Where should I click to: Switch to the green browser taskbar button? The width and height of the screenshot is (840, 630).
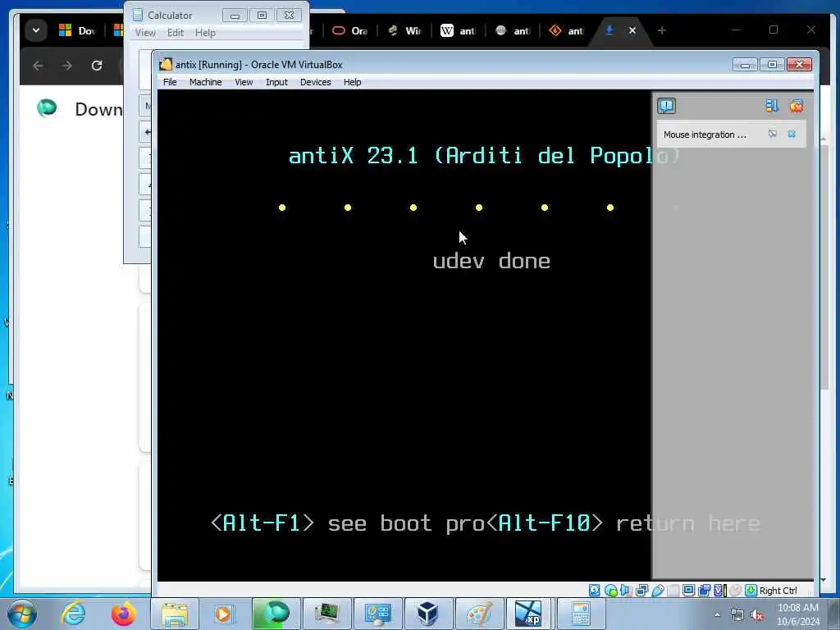pyautogui.click(x=275, y=614)
